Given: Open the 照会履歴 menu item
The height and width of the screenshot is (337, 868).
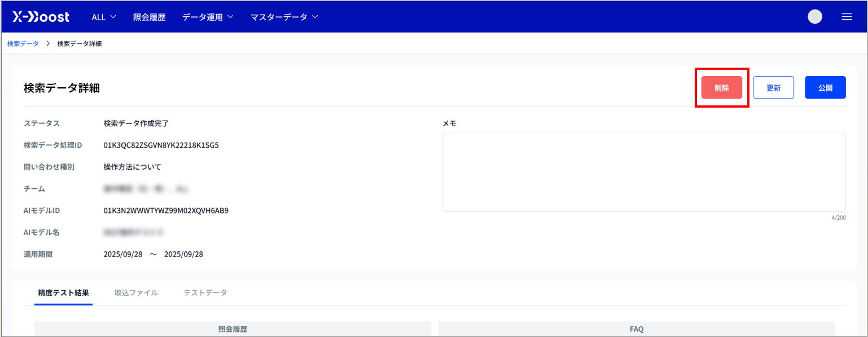Looking at the screenshot, I should 149,17.
